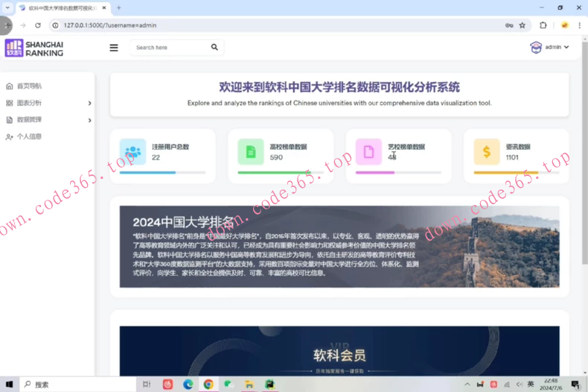Viewport: 588px width, 392px height.
Task: Click the home icon beside 首页导航
Action: tap(10, 86)
